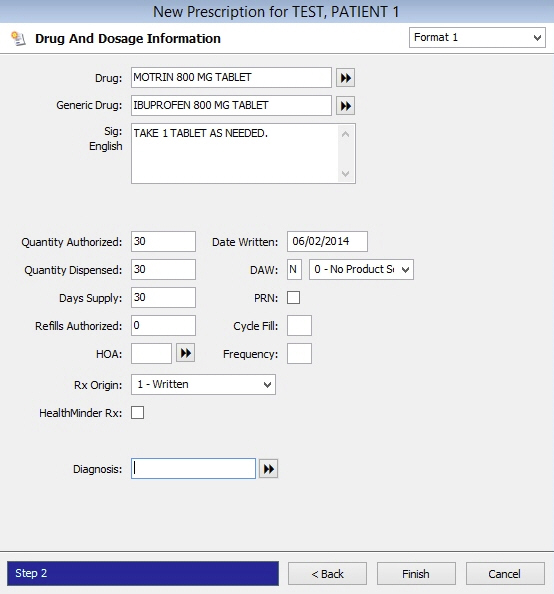
Task: Click the Date Written field
Action: 327,241
